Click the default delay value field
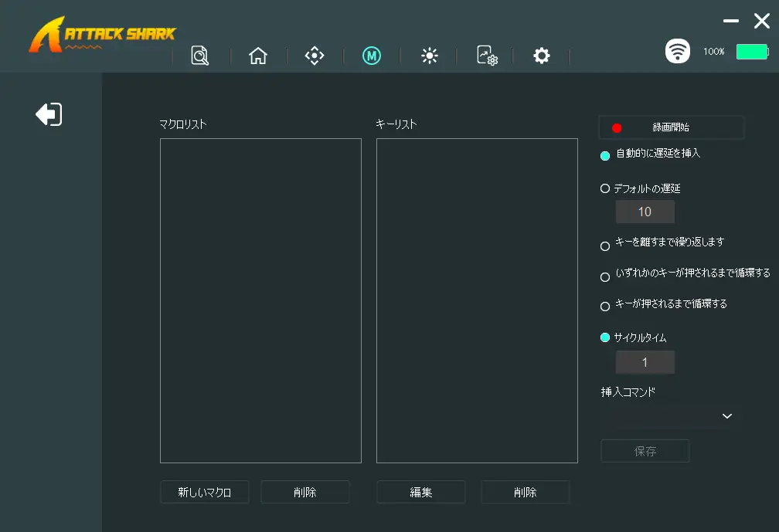The image size is (779, 532). click(645, 212)
